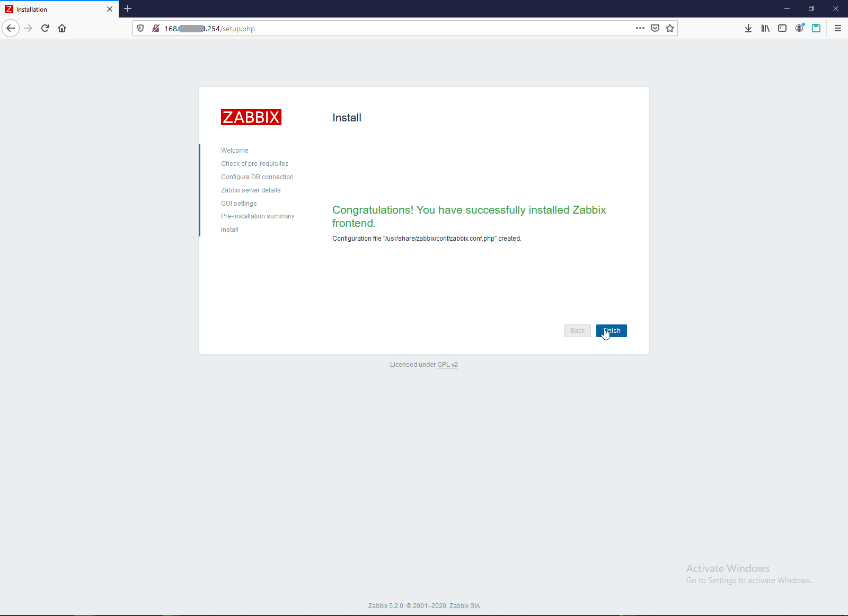Viewport: 848px width, 616px height.
Task: Select the GUI settings step
Action: coord(239,204)
